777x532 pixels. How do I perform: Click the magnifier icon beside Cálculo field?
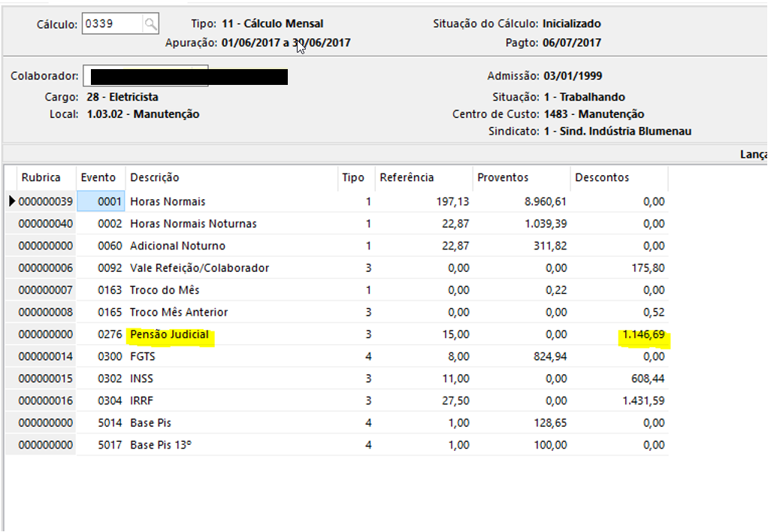click(x=150, y=24)
